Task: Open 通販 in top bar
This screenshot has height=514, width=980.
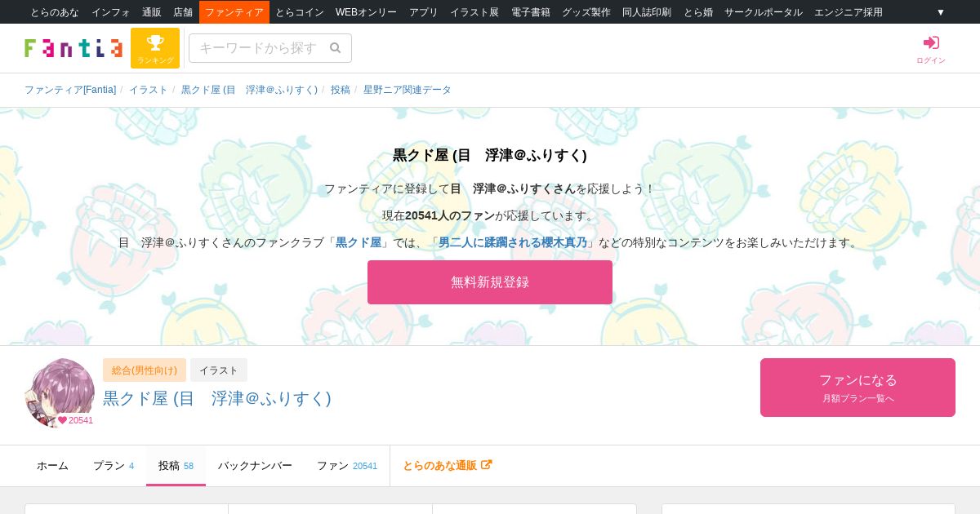Action: tap(152, 12)
